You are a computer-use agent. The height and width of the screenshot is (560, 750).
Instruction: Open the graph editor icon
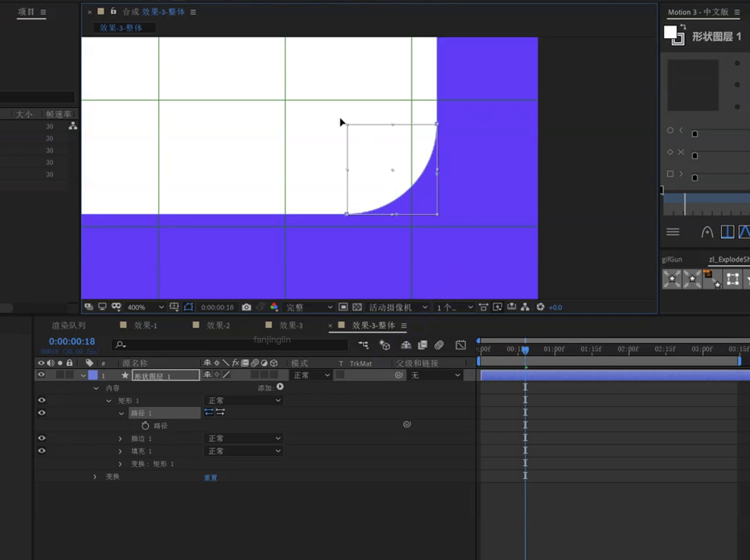tap(460, 345)
